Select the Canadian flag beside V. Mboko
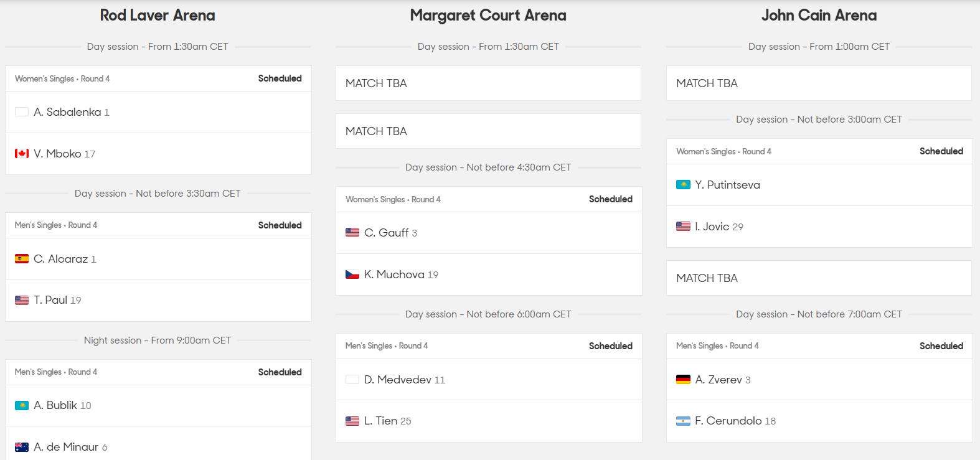 [21, 153]
